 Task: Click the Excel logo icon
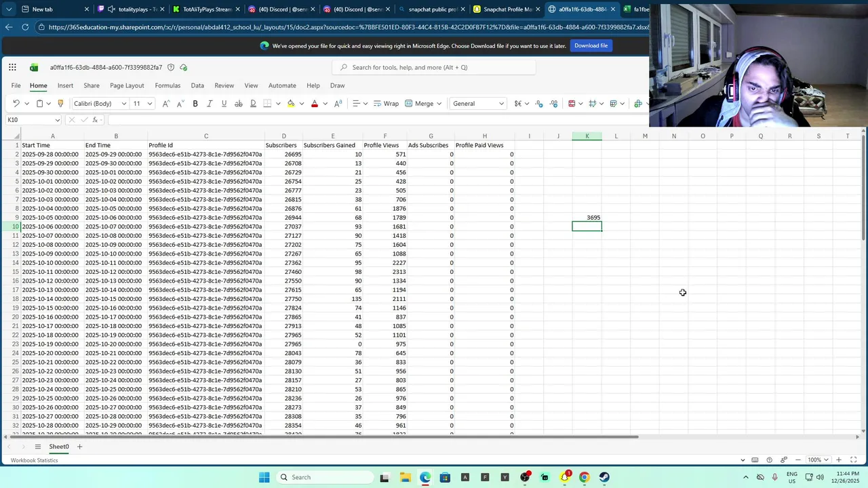coord(34,67)
